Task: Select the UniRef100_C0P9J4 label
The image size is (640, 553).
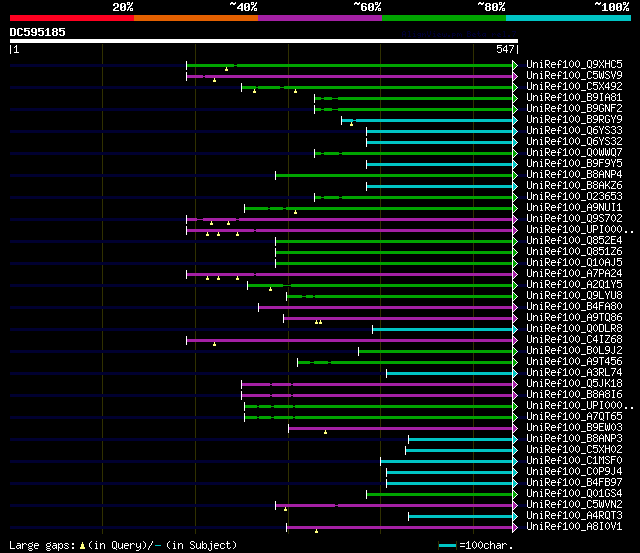Action: [574, 472]
